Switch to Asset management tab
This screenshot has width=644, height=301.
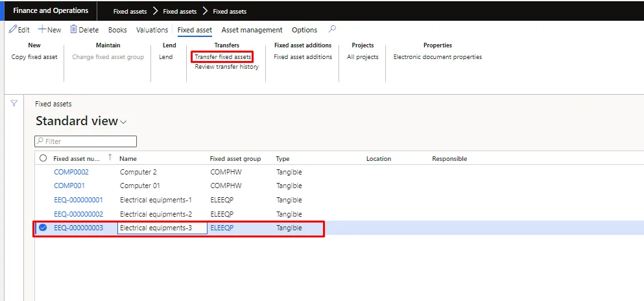pos(252,30)
